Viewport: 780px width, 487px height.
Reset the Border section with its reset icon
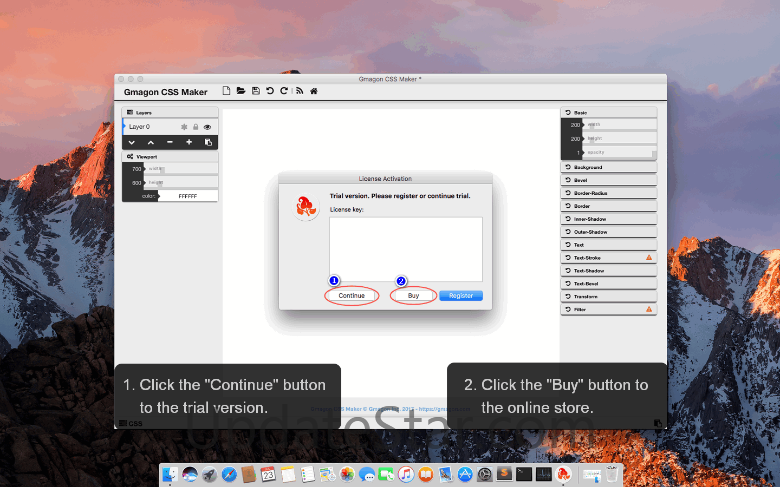[x=568, y=205]
